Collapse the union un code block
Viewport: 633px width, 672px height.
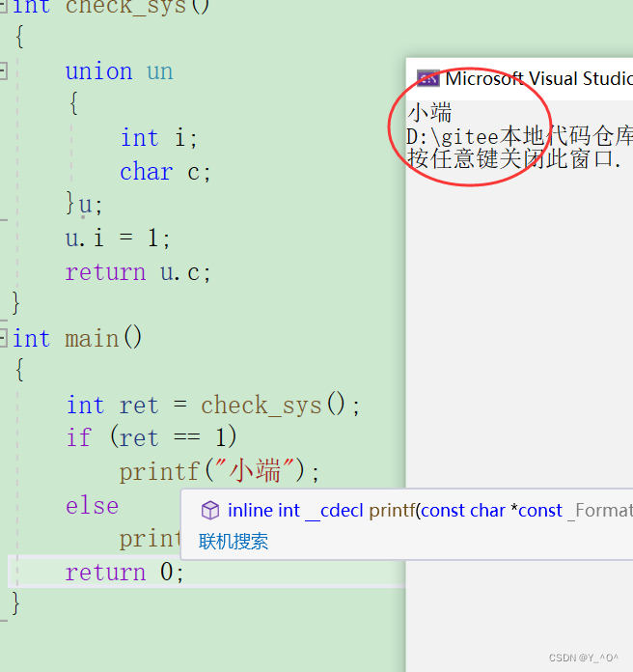(3, 71)
